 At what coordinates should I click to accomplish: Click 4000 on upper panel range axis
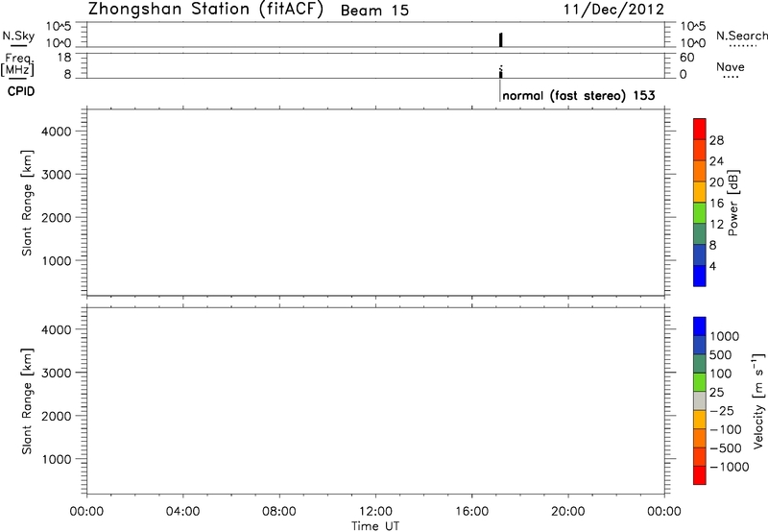point(57,132)
